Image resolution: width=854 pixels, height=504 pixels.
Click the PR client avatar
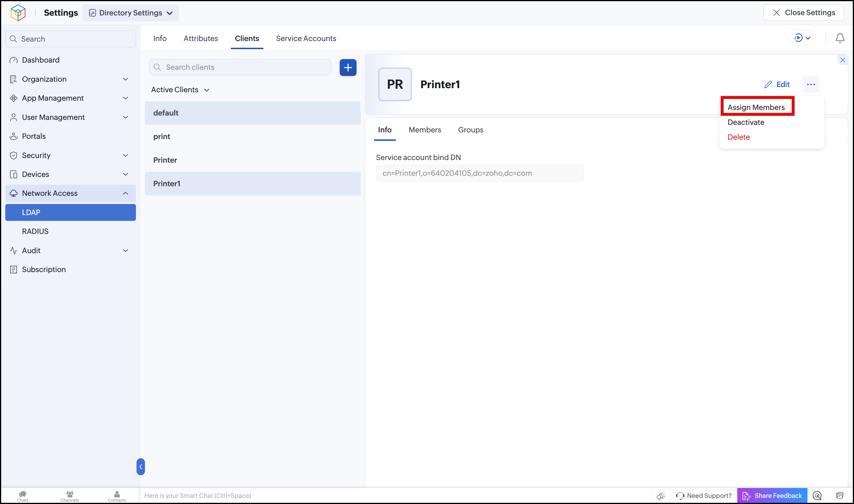pyautogui.click(x=395, y=84)
